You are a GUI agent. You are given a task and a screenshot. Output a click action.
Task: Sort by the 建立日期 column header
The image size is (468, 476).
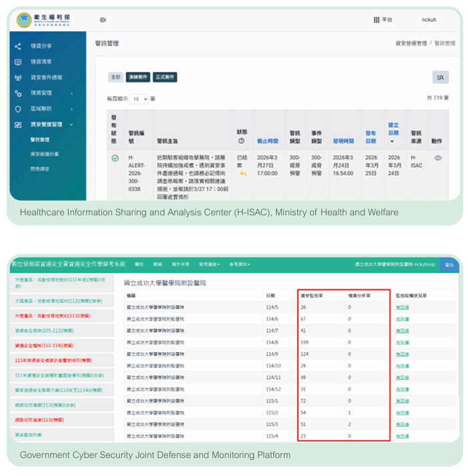click(x=393, y=133)
